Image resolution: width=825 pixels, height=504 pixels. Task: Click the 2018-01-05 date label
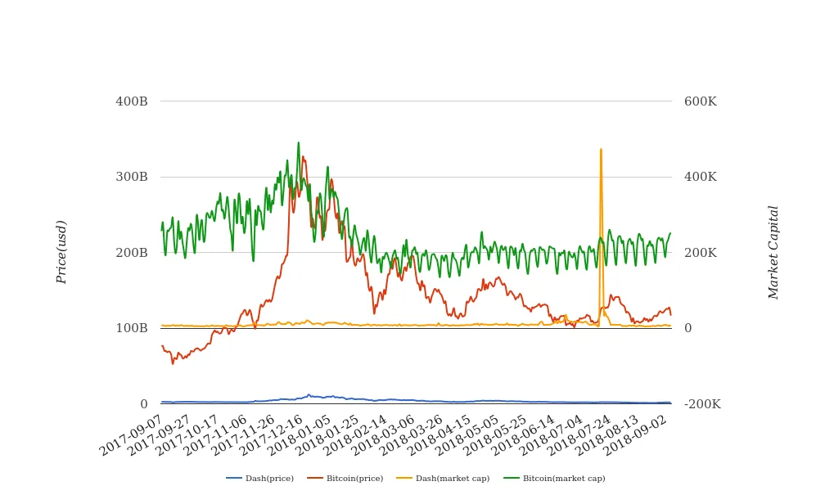(298, 435)
